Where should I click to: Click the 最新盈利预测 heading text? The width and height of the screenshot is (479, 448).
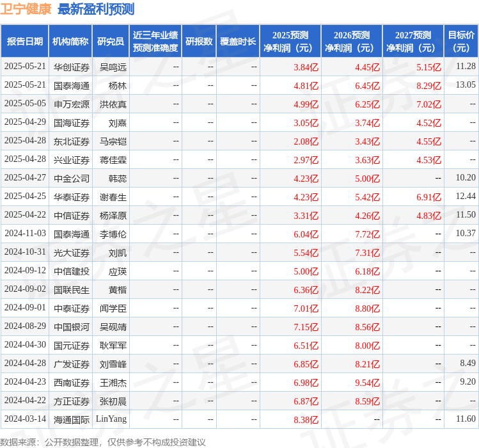coord(96,9)
